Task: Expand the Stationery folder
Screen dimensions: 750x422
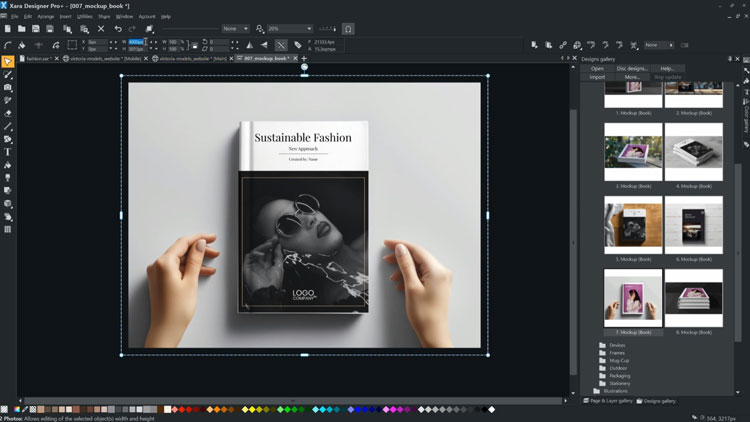Action: [615, 383]
